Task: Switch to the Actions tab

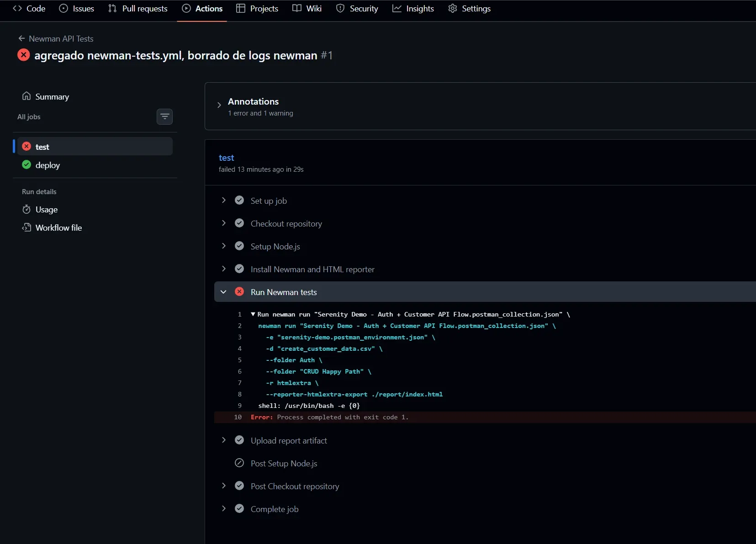Action: tap(203, 8)
